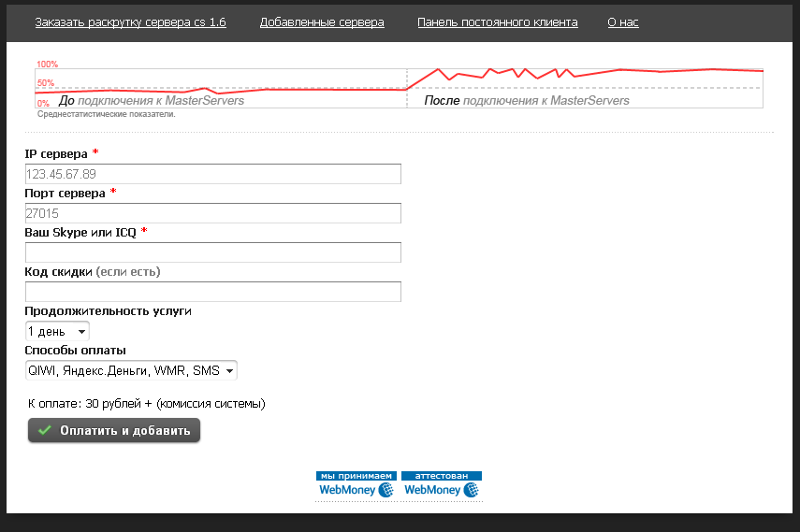
Task: Open the "Заказать раскрутку сервера cs 1.6" menu link
Action: pos(130,22)
